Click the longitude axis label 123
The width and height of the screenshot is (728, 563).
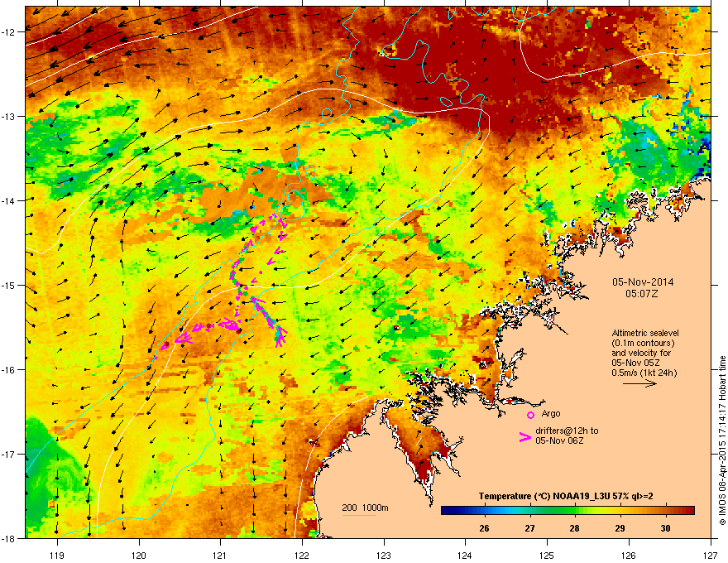click(x=384, y=555)
